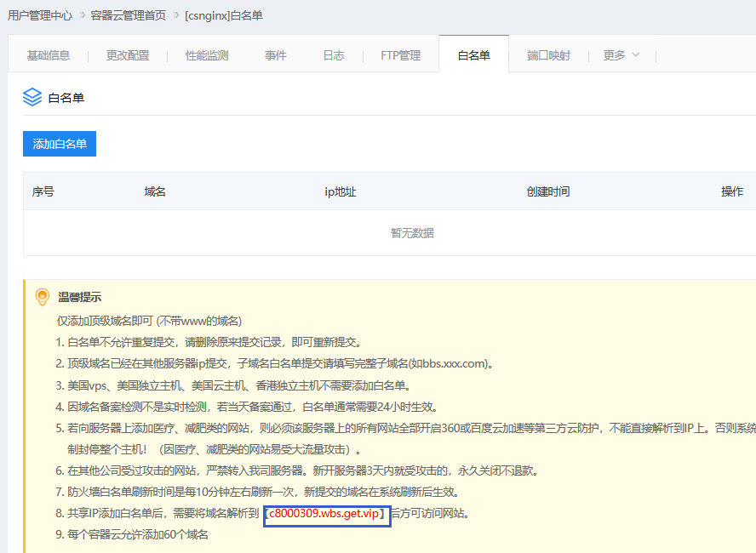
Task: Open the 性能监测 tab
Action: (207, 55)
